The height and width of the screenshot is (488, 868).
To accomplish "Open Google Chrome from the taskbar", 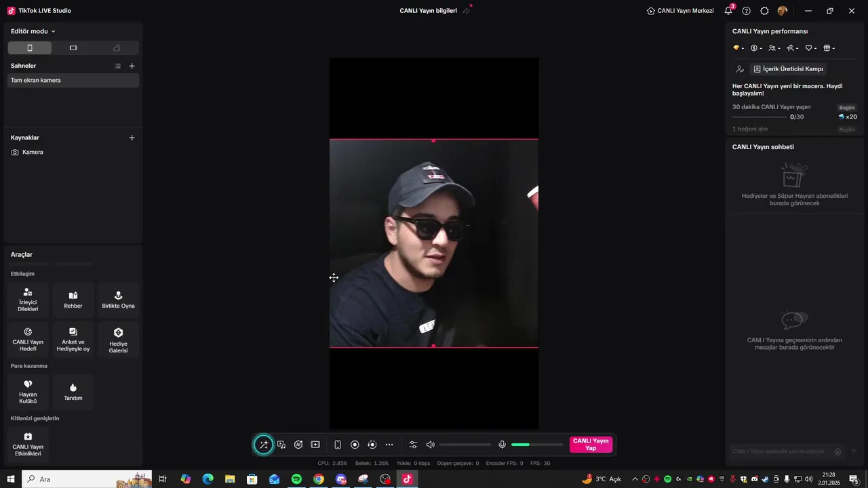I will [319, 479].
